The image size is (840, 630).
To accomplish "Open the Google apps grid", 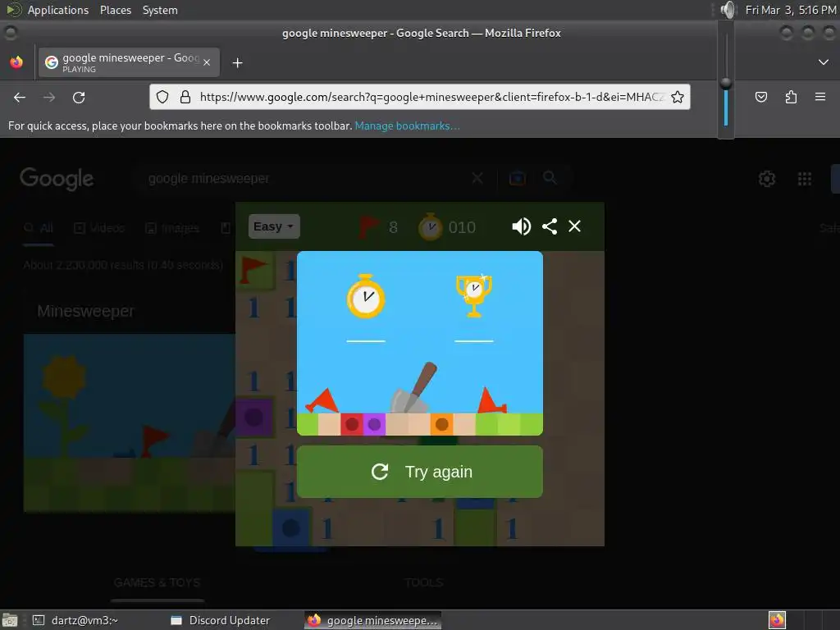I will tap(804, 178).
